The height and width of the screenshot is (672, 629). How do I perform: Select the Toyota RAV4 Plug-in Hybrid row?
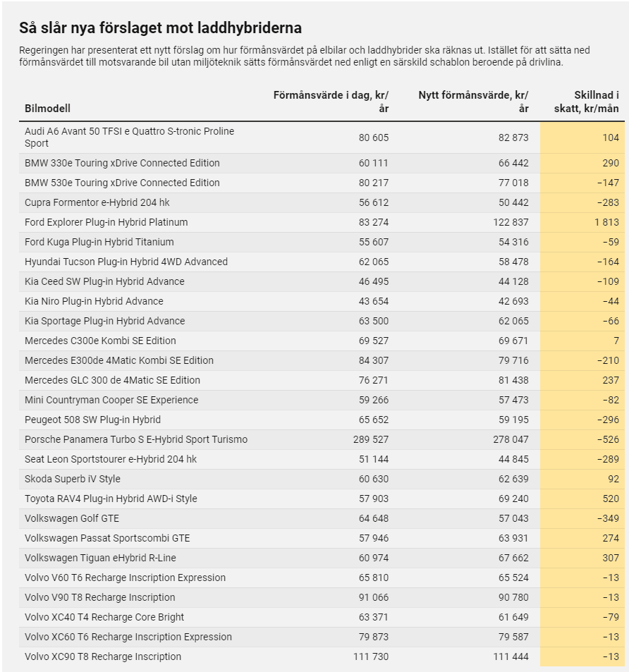tap(322, 499)
